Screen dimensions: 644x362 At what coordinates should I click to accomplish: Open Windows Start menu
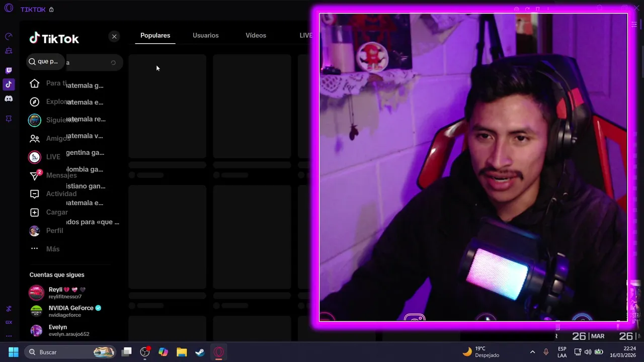(x=14, y=352)
